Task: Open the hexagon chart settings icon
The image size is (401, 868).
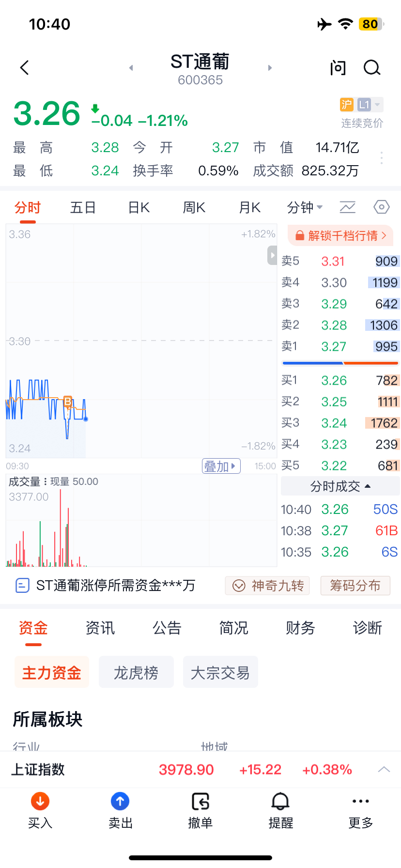Action: (x=382, y=207)
